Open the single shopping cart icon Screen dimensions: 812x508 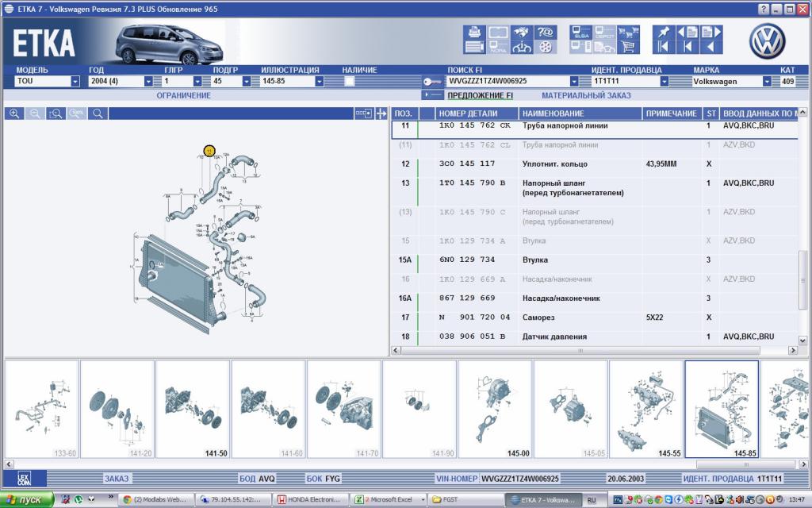[x=628, y=47]
